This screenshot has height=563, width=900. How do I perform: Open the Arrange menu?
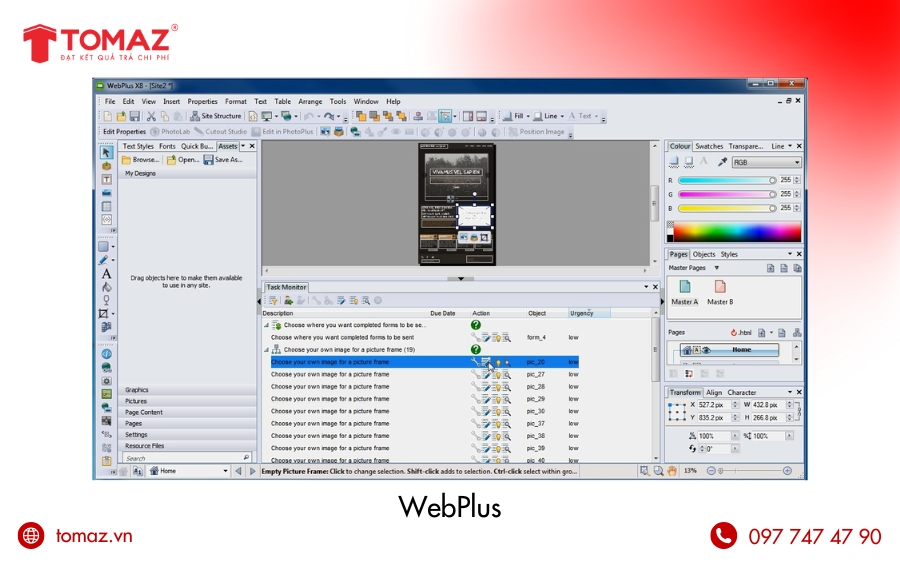coord(310,101)
